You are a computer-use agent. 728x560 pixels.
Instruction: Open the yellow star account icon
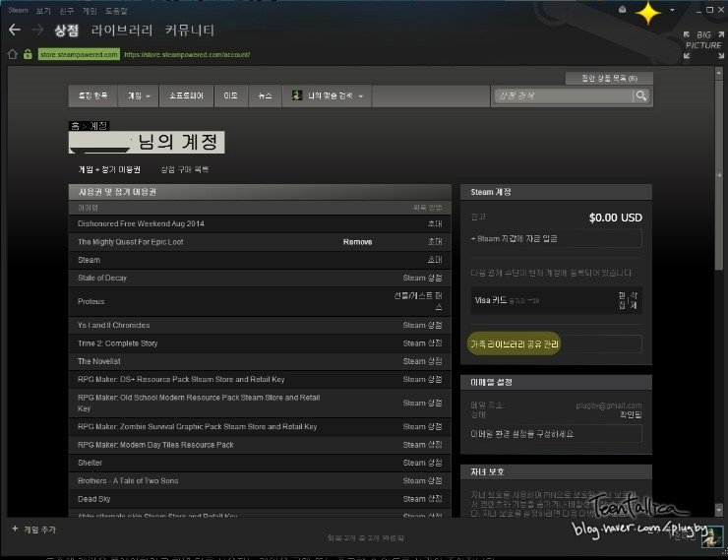[647, 13]
